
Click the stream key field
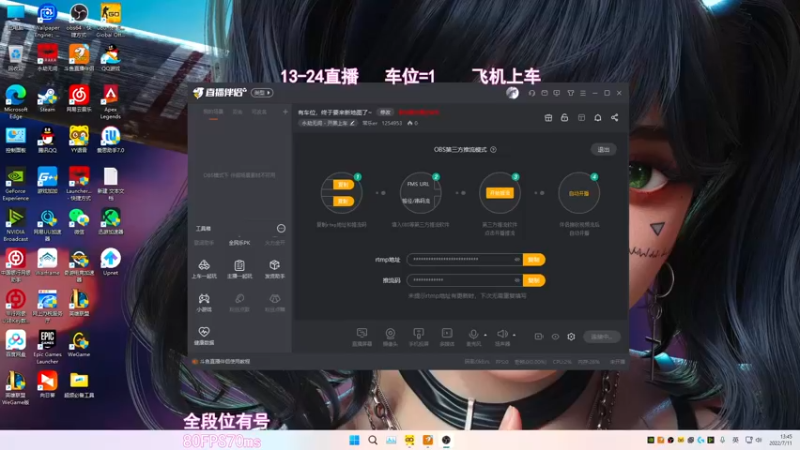(464, 280)
